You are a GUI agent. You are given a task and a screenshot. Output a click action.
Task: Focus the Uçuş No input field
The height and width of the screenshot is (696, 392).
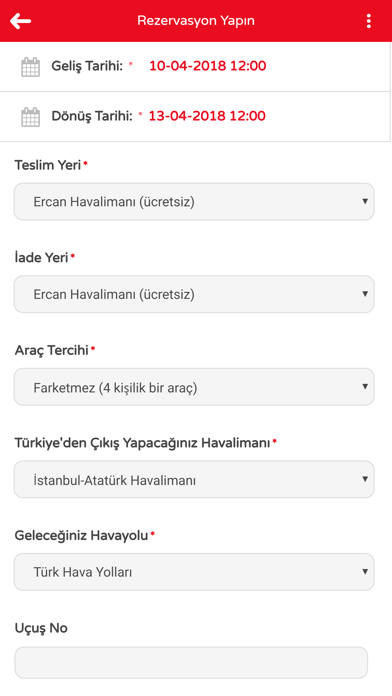[x=191, y=662]
